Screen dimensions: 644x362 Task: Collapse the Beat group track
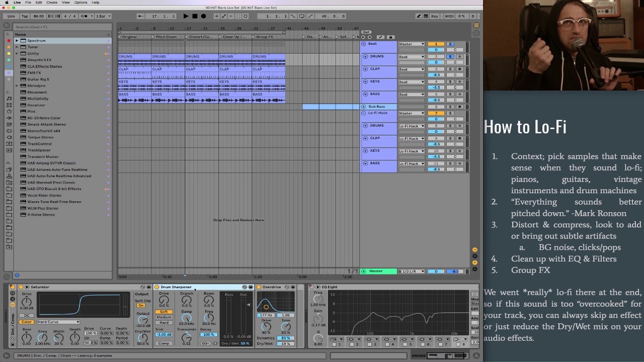click(365, 44)
